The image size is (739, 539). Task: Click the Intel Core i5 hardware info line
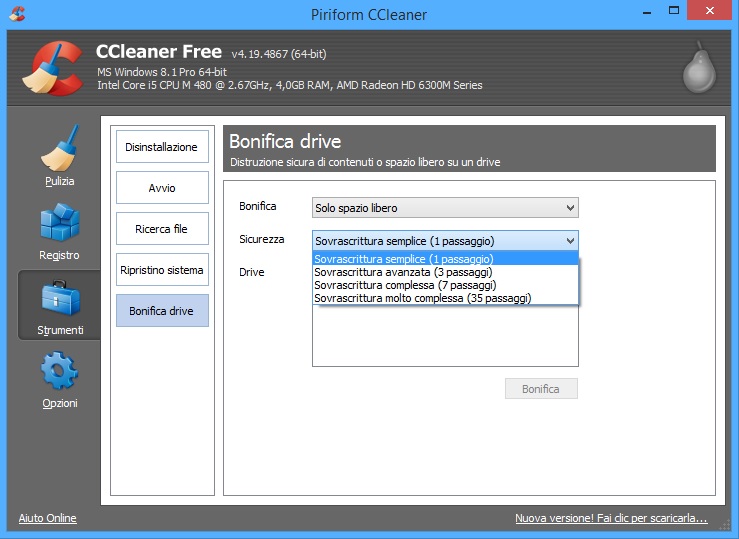click(x=290, y=85)
